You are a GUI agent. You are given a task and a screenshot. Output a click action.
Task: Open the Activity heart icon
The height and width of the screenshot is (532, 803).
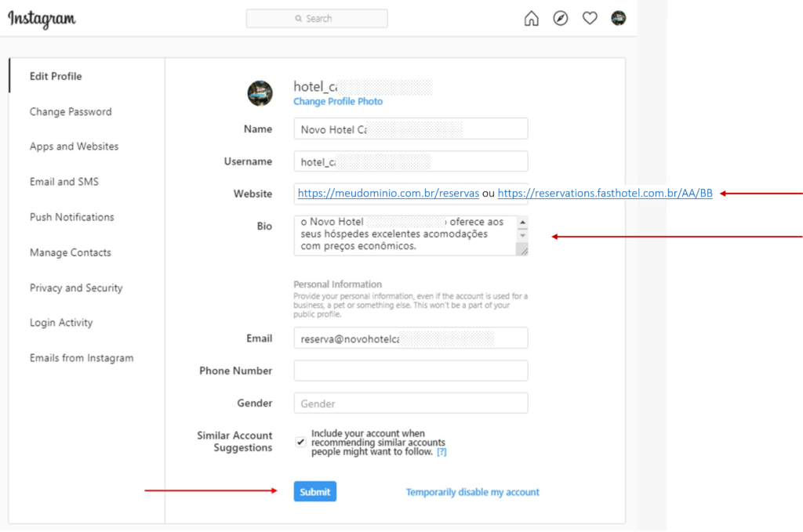[590, 19]
